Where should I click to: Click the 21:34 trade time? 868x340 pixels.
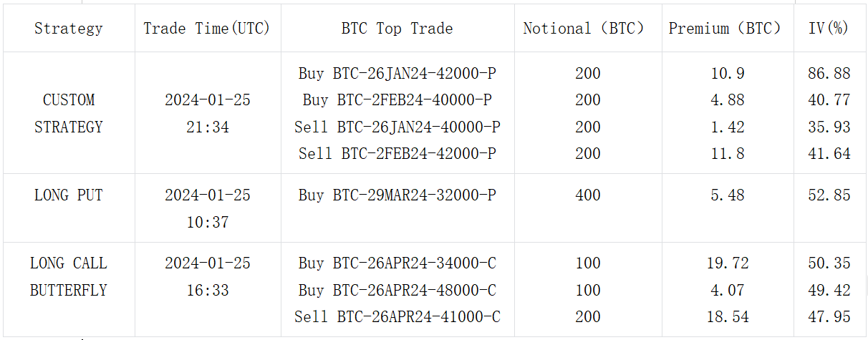tap(207, 127)
